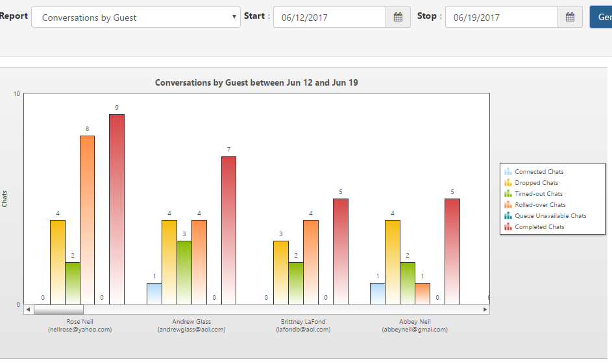This screenshot has width=612, height=364.
Task: Click the Abbey Neil guest axis label
Action: tap(415, 325)
